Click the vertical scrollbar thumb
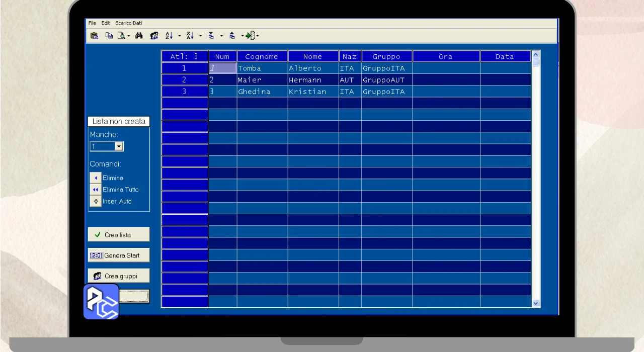The width and height of the screenshot is (644, 352). 536,62
